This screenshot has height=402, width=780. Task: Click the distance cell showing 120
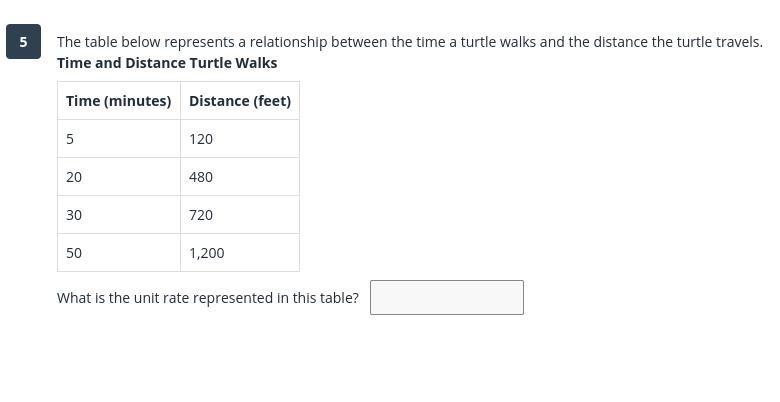click(201, 139)
